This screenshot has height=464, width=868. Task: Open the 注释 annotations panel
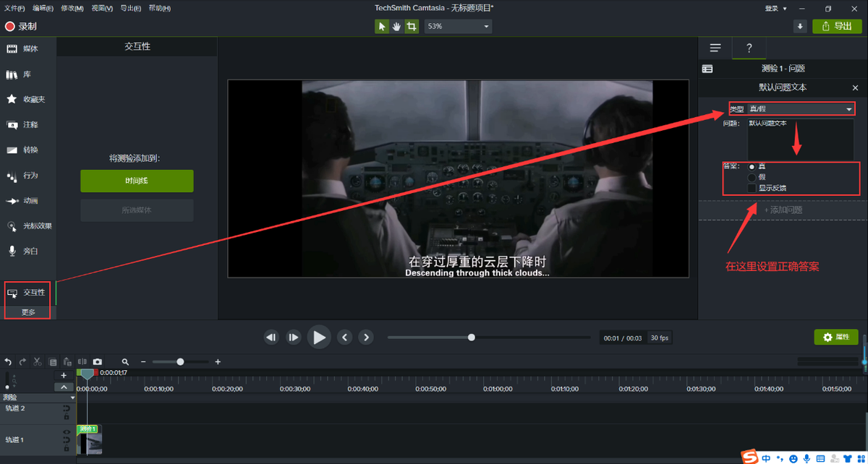[30, 124]
